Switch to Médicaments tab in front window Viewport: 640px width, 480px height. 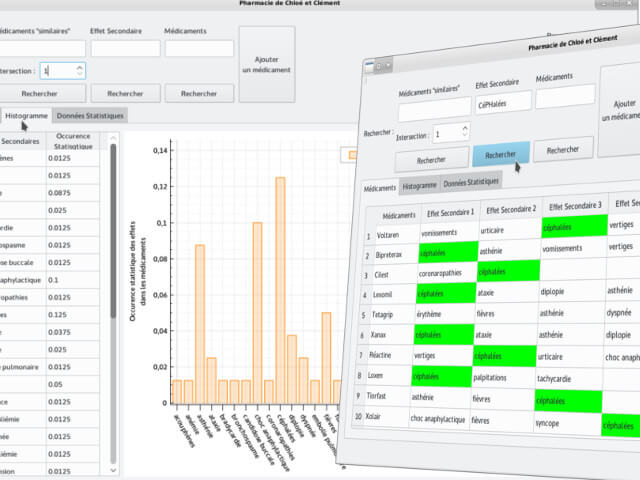[380, 188]
